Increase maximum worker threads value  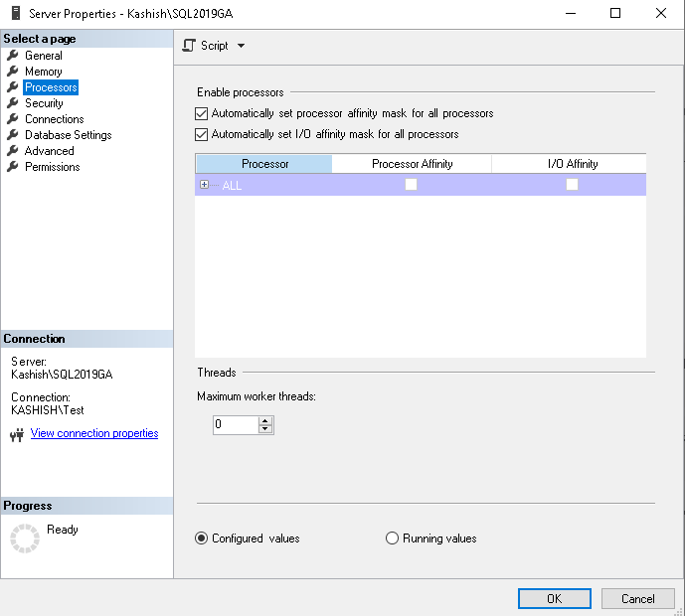point(265,421)
